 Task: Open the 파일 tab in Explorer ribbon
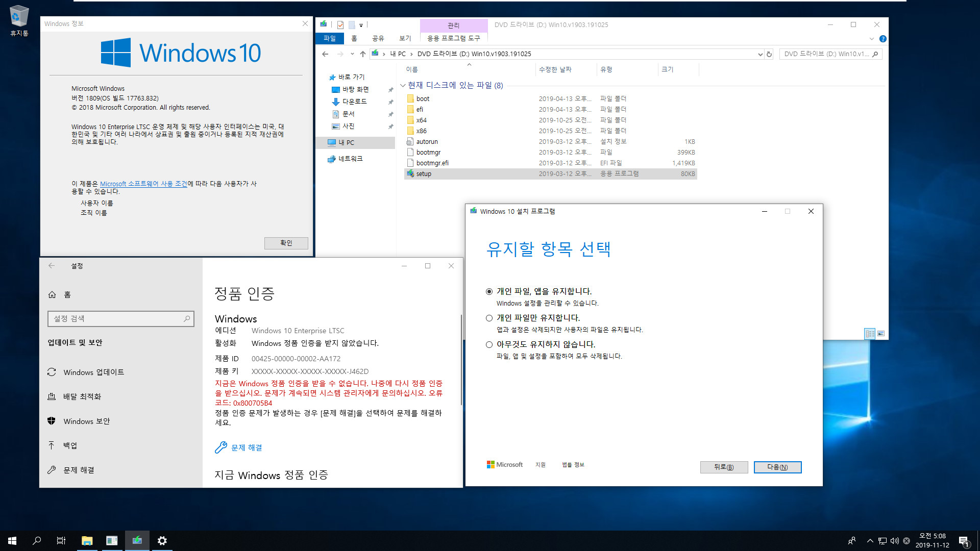pos(330,38)
